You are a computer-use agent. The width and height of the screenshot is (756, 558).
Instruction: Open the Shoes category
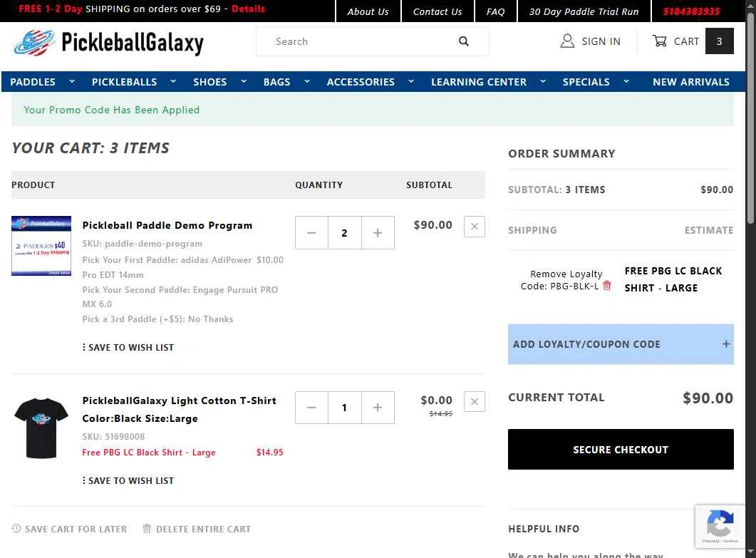coord(209,82)
